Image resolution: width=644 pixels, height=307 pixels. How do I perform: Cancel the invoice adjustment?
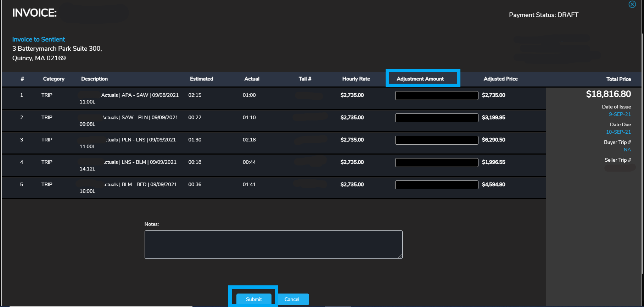[x=292, y=299]
